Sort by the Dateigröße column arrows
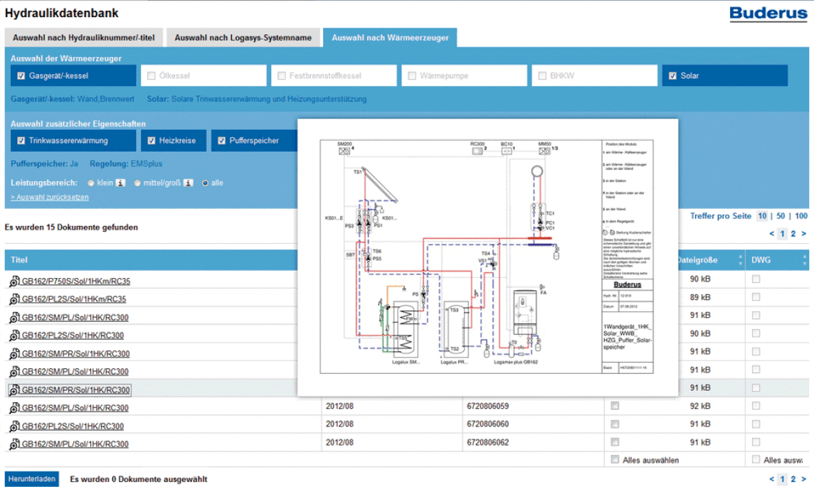This screenshot has width=814, height=504. click(740, 260)
